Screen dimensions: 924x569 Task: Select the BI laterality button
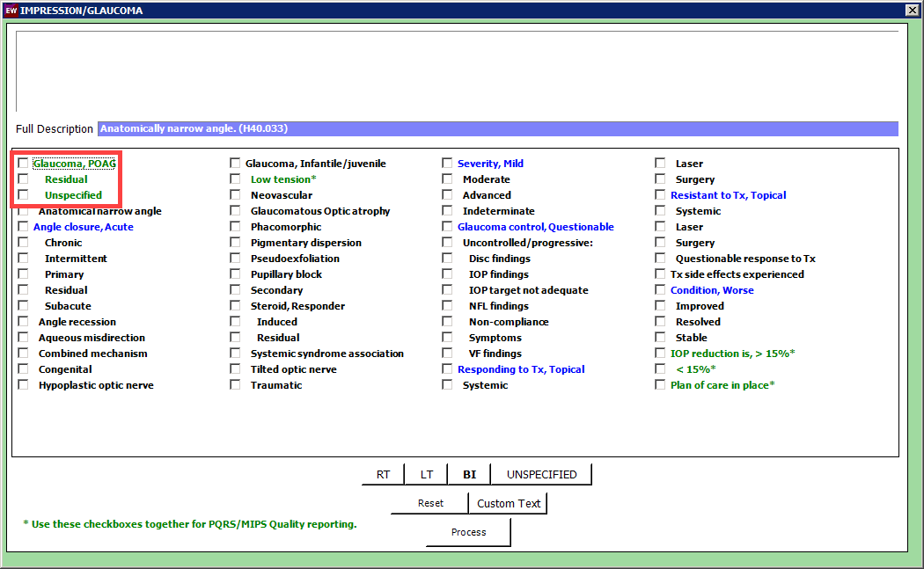[469, 474]
